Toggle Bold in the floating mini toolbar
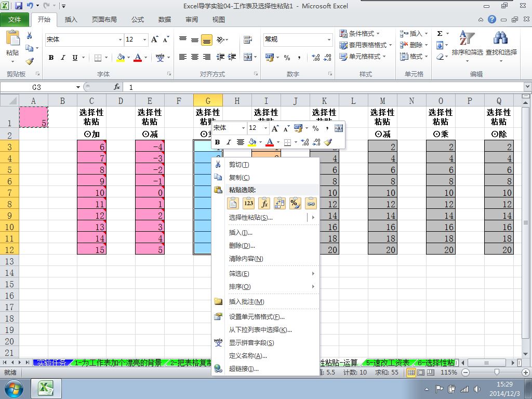 point(218,142)
